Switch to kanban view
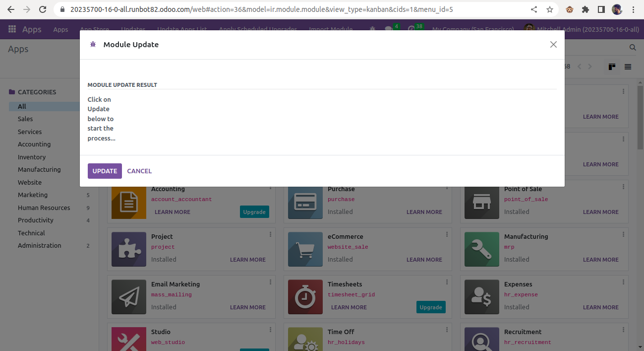Screen dimensions: 644x351 click(x=612, y=66)
